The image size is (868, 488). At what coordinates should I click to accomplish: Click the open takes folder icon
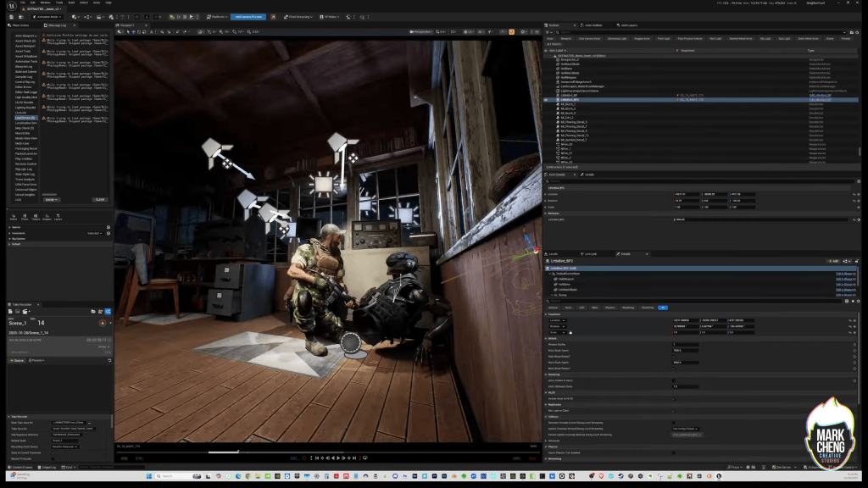(x=93, y=312)
